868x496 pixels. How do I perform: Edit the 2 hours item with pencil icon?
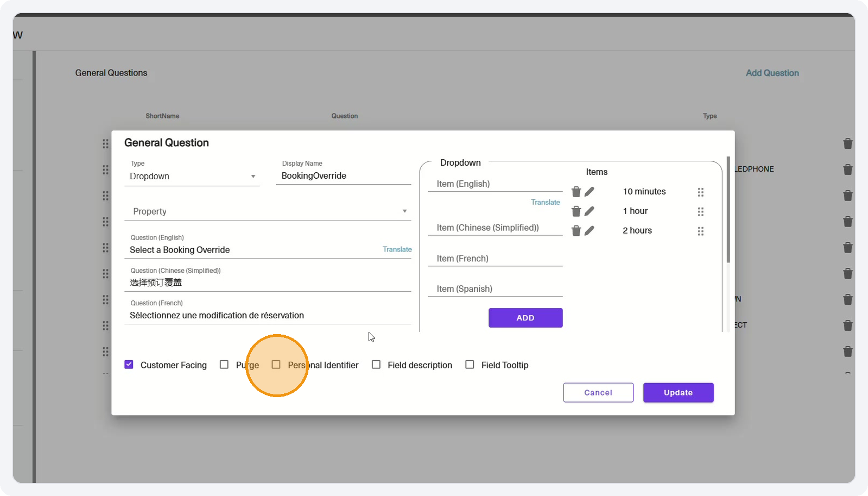[590, 231]
